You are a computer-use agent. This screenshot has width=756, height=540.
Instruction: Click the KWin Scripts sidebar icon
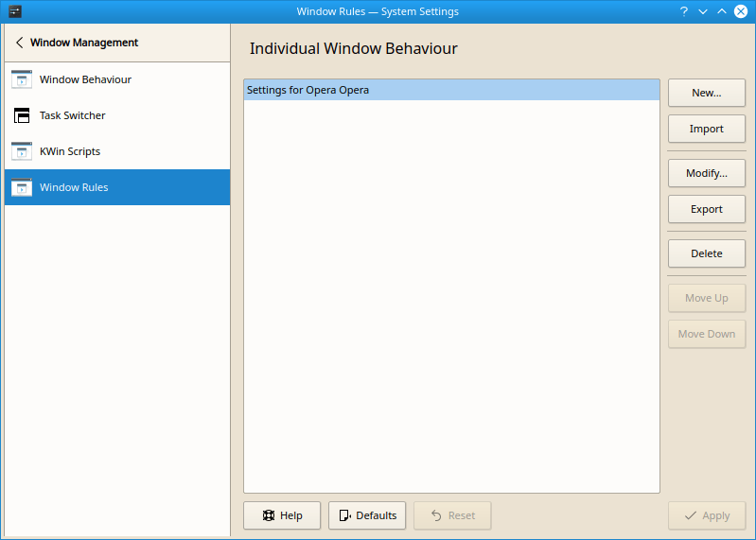pyautogui.click(x=22, y=151)
